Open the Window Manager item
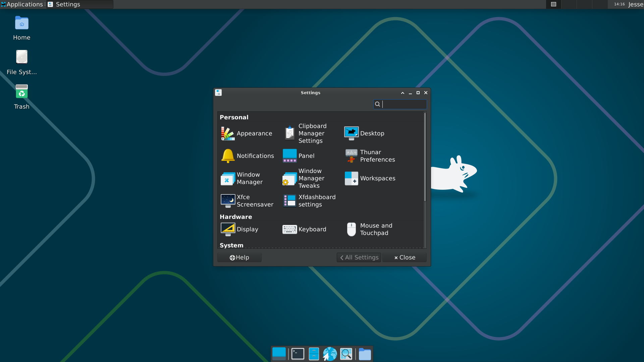 (242, 178)
